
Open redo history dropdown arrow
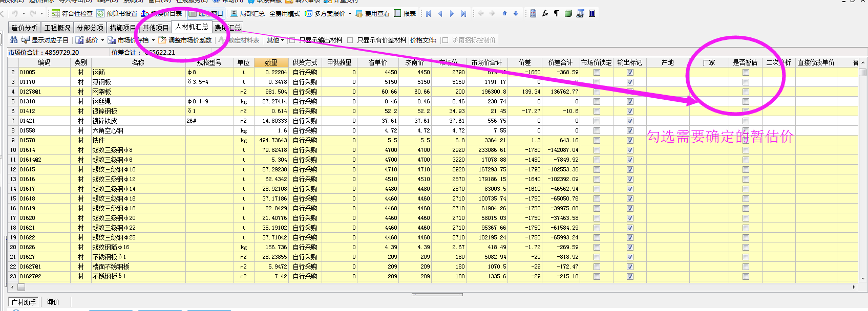tap(41, 13)
